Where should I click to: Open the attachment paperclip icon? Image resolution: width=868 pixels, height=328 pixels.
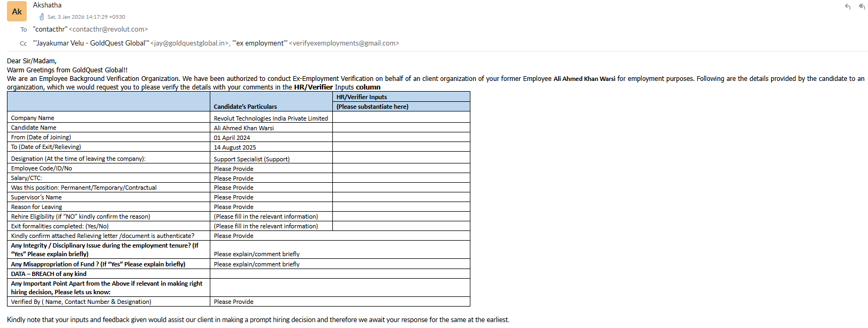pyautogui.click(x=42, y=17)
